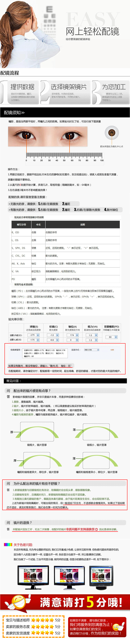Click the 验光单示例 label

coord(16,319)
